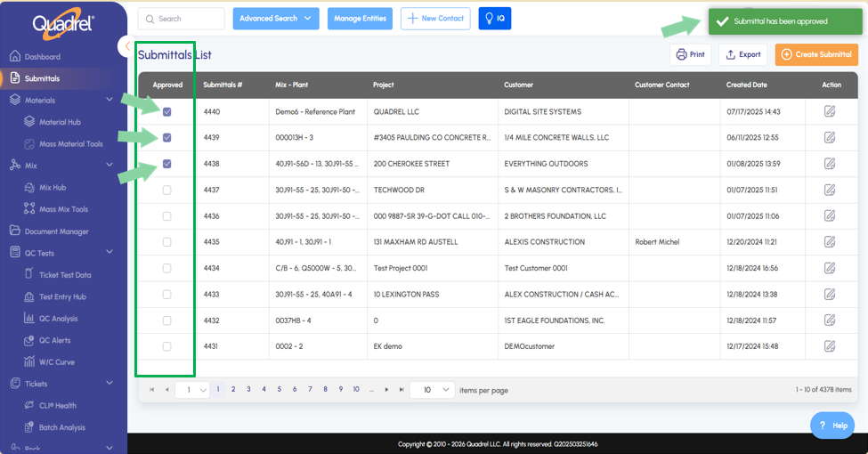Click the Mass Material Tools icon

(29, 144)
